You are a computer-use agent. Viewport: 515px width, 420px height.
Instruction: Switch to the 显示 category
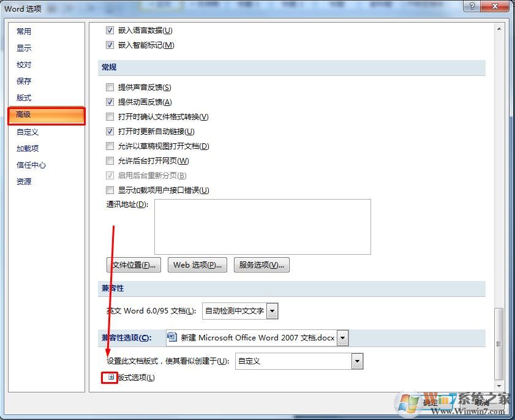point(24,48)
